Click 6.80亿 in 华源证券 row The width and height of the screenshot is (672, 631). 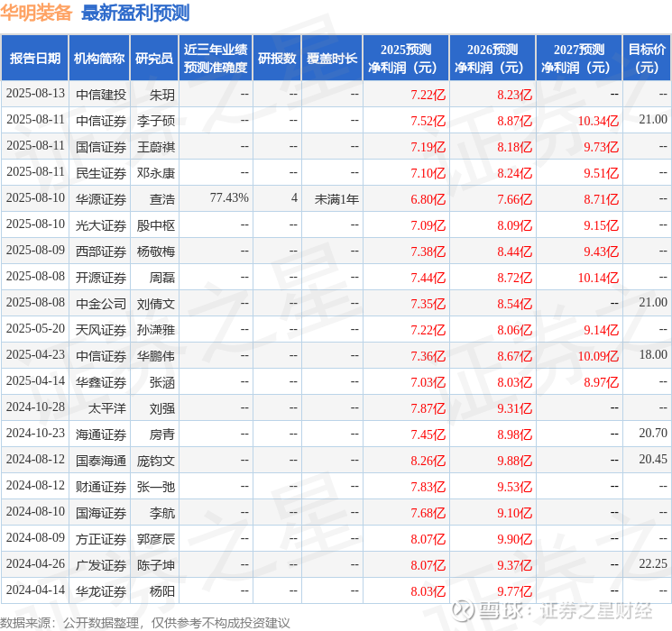point(428,199)
